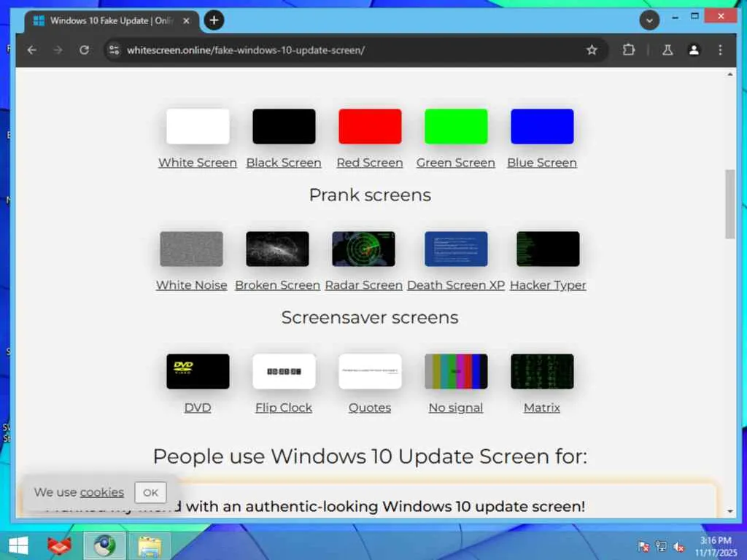Screen dimensions: 747x560
Task: Reload the page with the refresh icon
Action: (85, 50)
